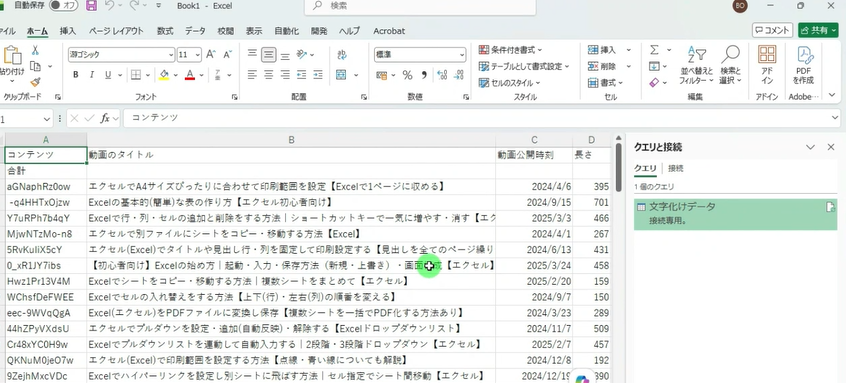Image resolution: width=846 pixels, height=383 pixels.
Task: Click the Insert Function fx icon
Action: click(x=105, y=118)
